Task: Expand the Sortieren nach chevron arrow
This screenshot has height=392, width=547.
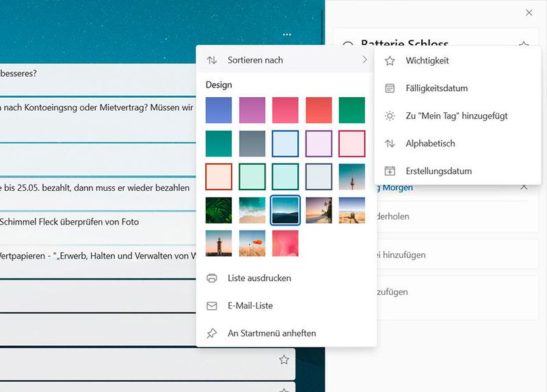Action: 364,60
